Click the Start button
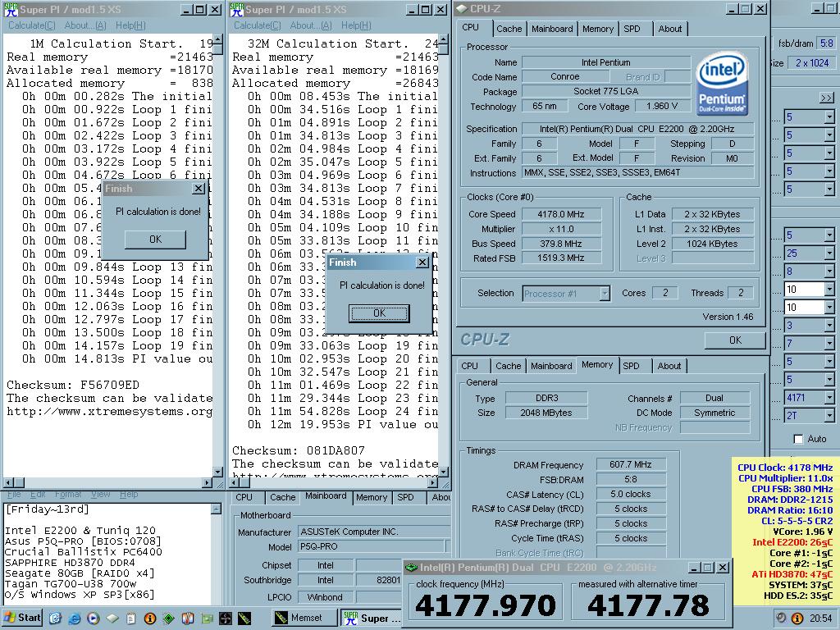This screenshot has height=630, width=840. pyautogui.click(x=22, y=618)
